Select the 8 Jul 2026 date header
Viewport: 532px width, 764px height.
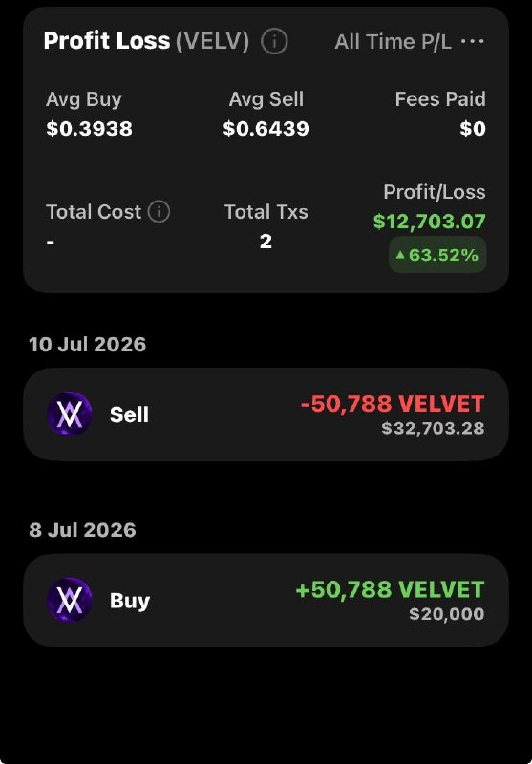[x=83, y=530]
